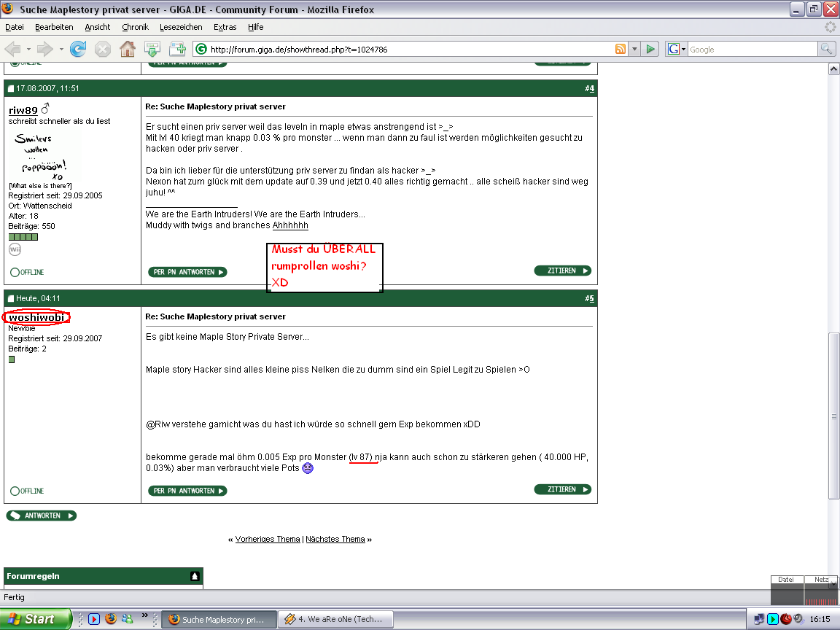
Task: Expand the back button history dropdown
Action: 29,49
